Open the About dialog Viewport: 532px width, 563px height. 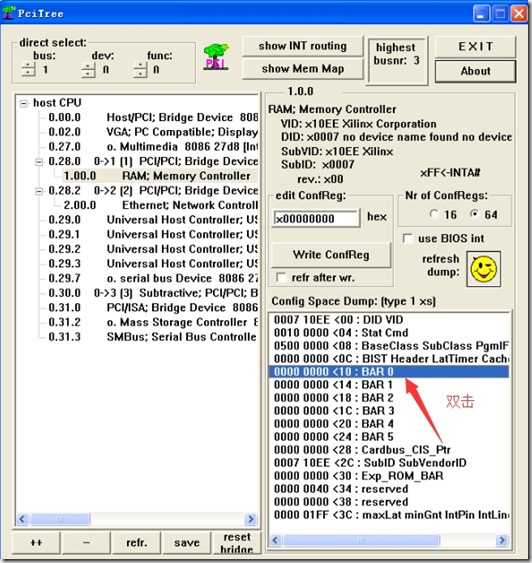476,71
